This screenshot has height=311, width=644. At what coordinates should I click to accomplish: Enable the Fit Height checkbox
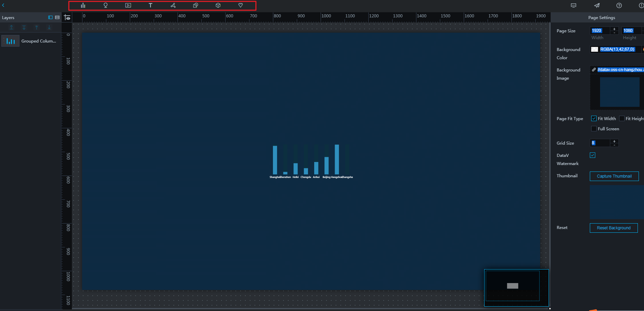point(622,118)
